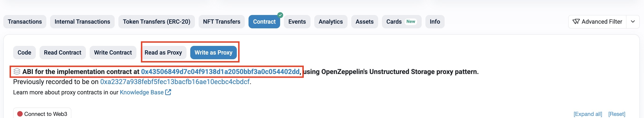Viewport: 644px width, 118px height.
Task: Open the previous implementation 0xa2327a938f... link
Action: (x=175, y=82)
